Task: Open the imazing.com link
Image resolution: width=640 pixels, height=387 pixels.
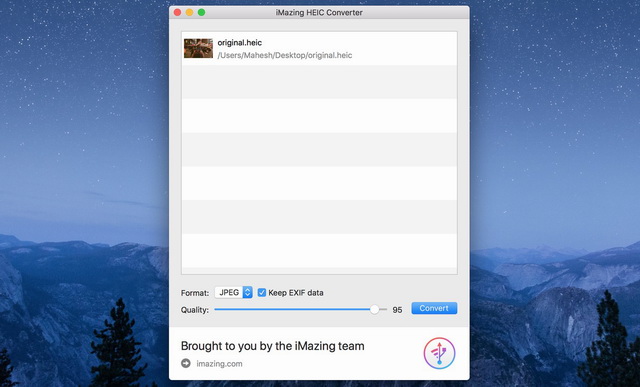Action: pos(219,363)
